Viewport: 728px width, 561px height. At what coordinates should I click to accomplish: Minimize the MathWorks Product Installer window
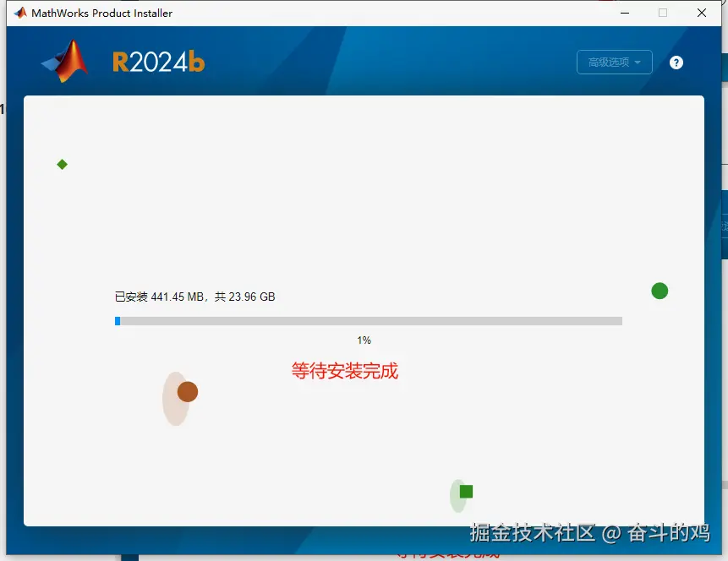[625, 13]
